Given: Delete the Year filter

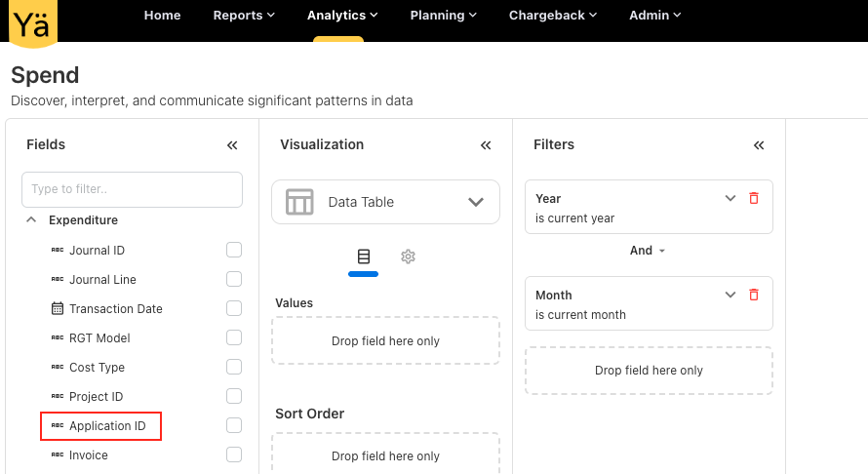Looking at the screenshot, I should click(753, 198).
